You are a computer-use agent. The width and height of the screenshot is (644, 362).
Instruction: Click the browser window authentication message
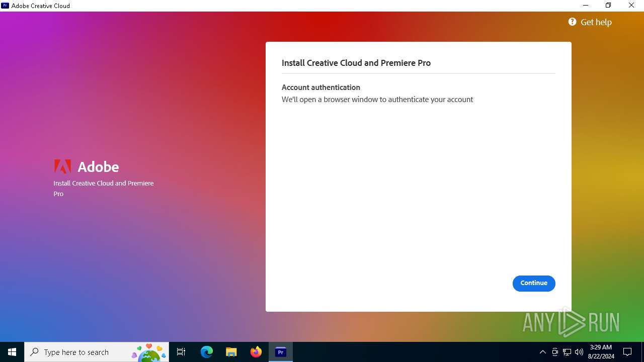(377, 100)
